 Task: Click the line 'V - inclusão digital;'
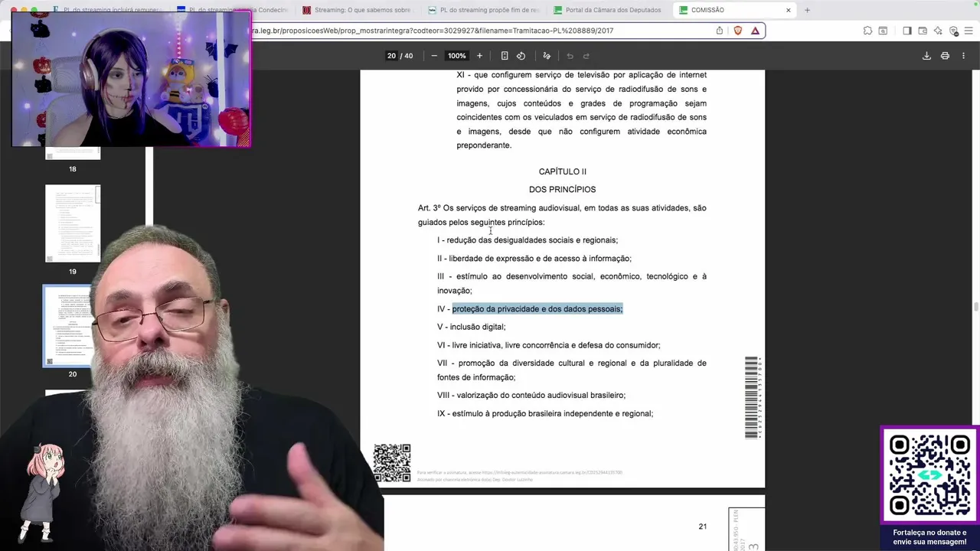[x=472, y=328]
